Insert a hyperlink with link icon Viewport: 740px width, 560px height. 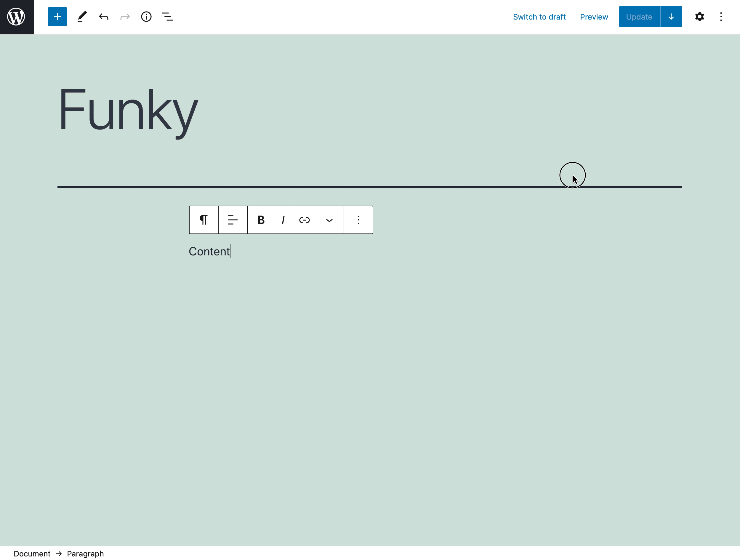point(304,220)
